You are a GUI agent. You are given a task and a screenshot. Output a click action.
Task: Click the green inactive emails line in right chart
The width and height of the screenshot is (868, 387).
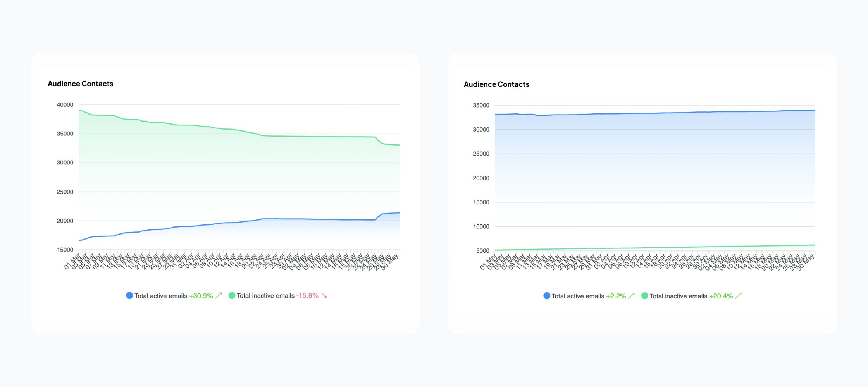point(655,248)
